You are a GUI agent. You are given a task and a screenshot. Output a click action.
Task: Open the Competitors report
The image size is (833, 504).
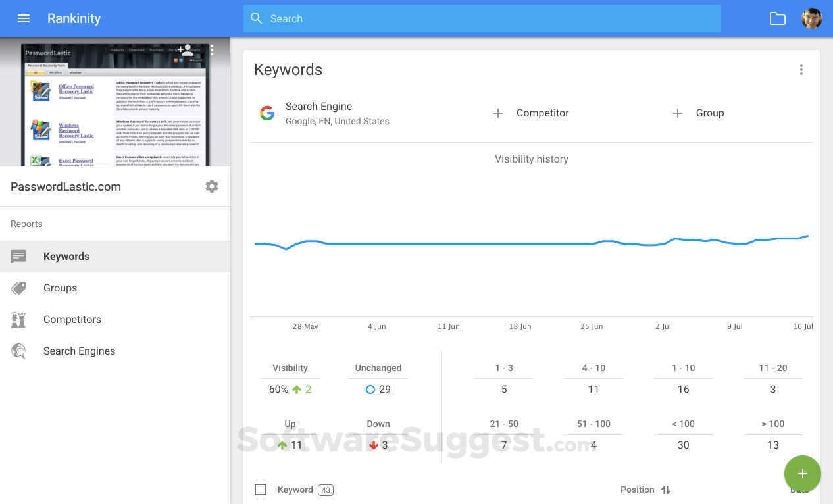coord(72,320)
